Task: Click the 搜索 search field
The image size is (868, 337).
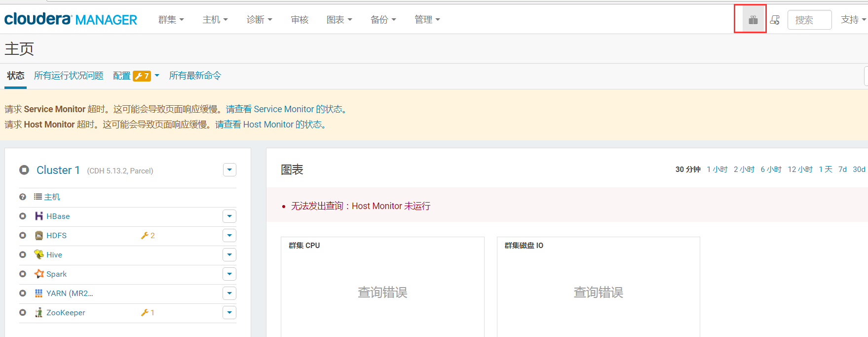Action: 809,20
